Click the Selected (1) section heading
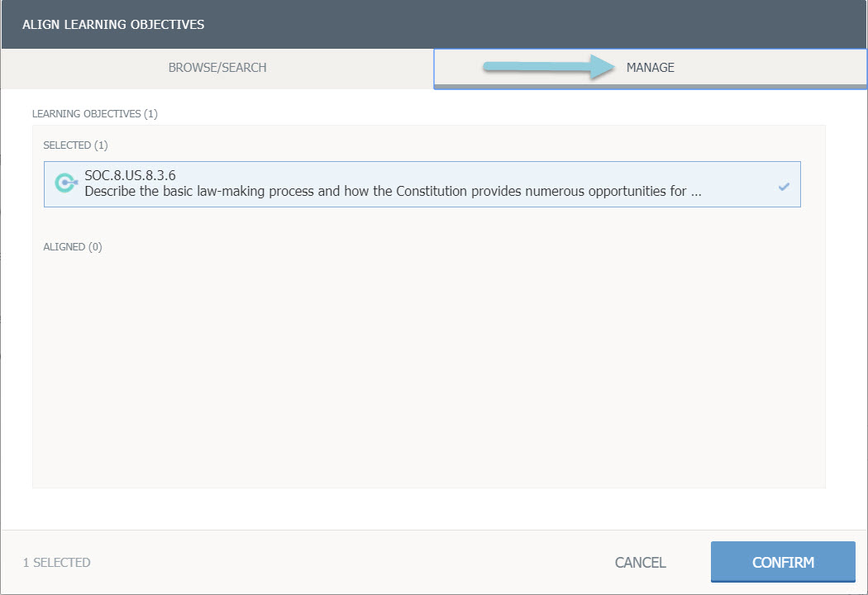The image size is (868, 595). 75,145
